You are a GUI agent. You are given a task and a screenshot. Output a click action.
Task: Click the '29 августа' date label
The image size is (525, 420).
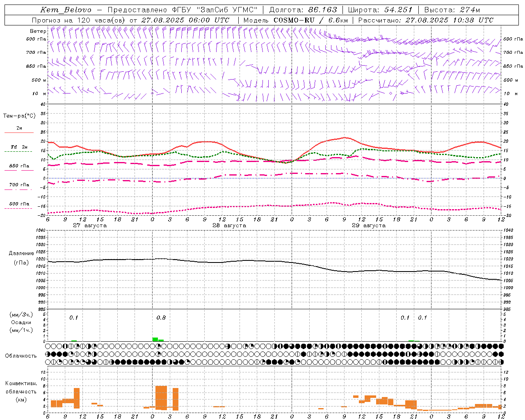369,226
